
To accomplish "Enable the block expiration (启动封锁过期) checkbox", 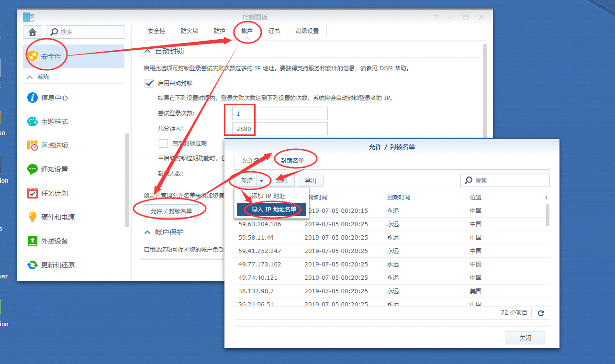I will click(x=163, y=143).
